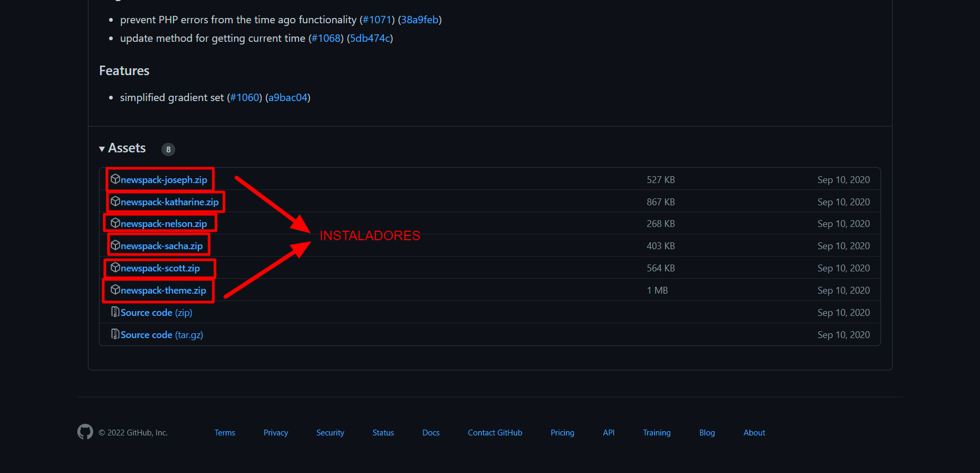
Task: Open pull request #1060 link
Action: coord(245,97)
